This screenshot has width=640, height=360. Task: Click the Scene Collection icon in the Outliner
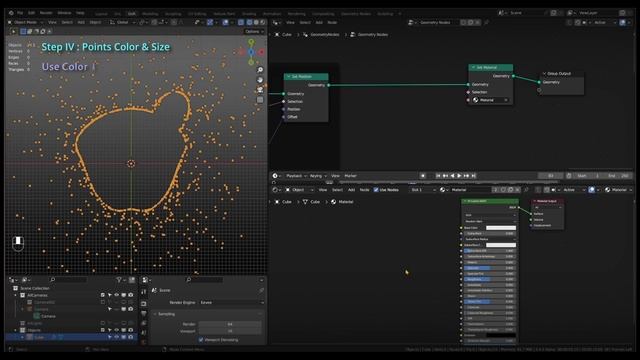click(16, 288)
